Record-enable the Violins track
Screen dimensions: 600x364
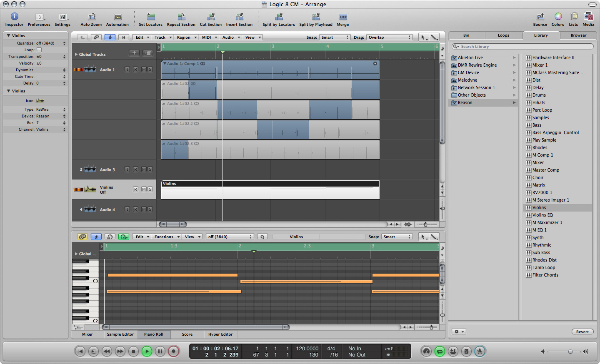pos(135,189)
